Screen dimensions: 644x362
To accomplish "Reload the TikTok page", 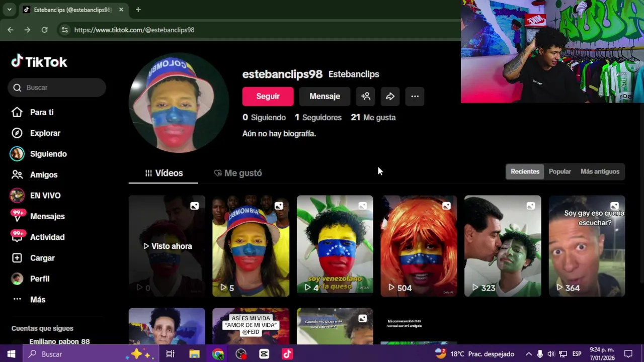I will click(x=44, y=30).
